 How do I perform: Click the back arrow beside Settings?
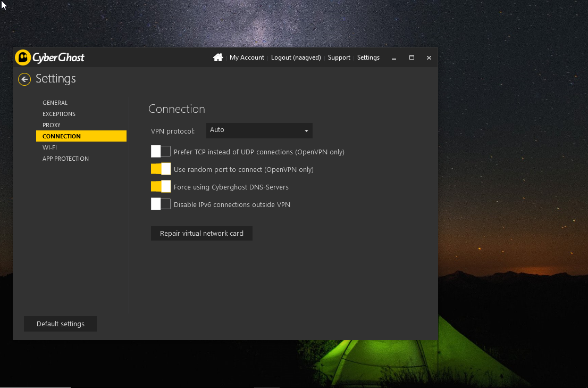[x=24, y=79]
